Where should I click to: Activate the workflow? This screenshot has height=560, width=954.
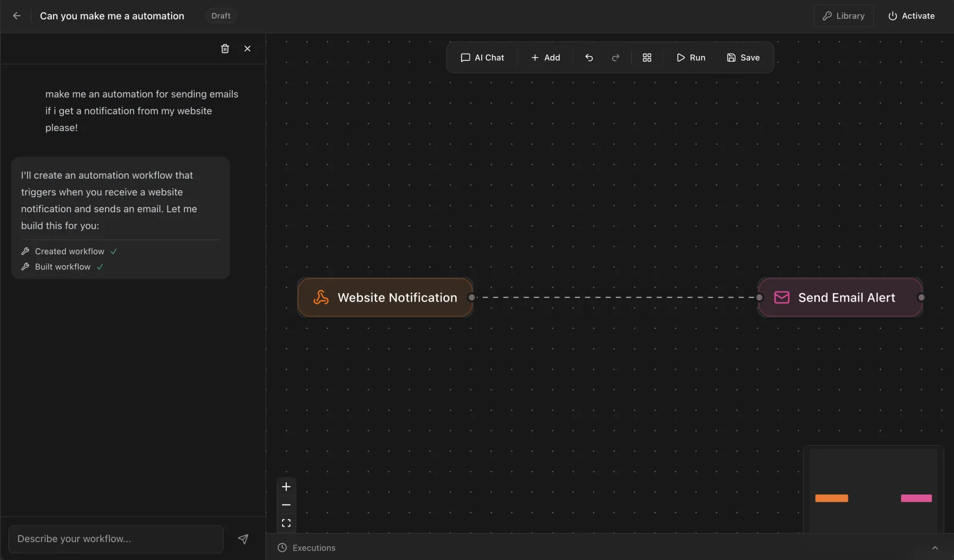coord(911,16)
